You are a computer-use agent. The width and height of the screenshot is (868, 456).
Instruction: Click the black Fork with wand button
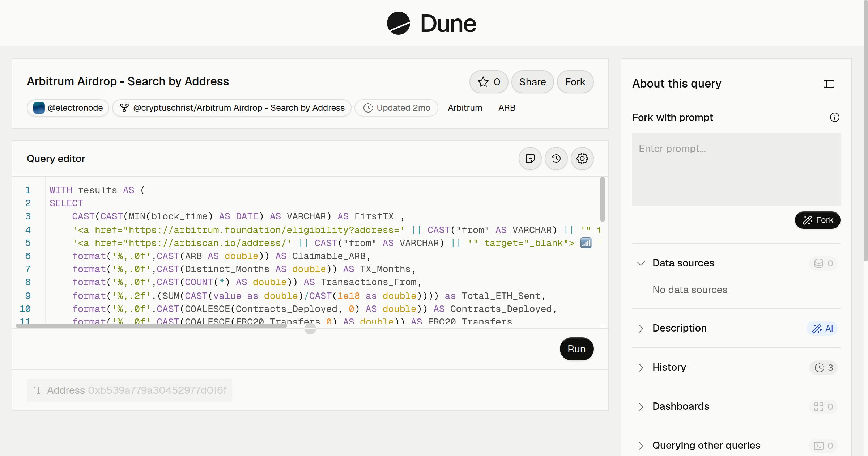pos(817,220)
